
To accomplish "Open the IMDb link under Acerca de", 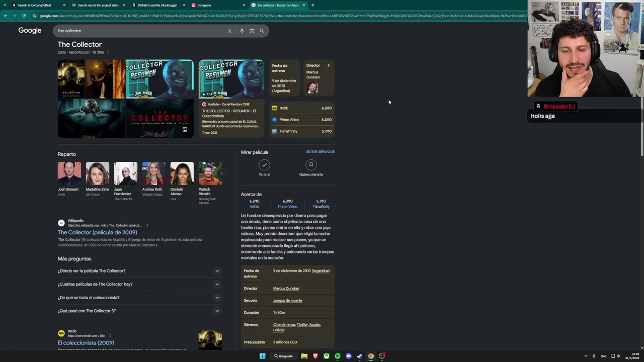I will tap(255, 207).
